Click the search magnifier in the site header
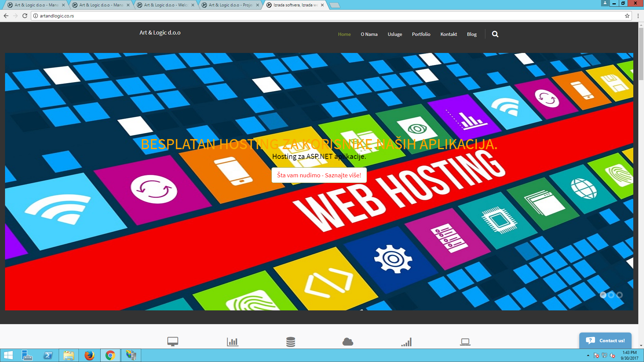This screenshot has width=644, height=362. (495, 34)
